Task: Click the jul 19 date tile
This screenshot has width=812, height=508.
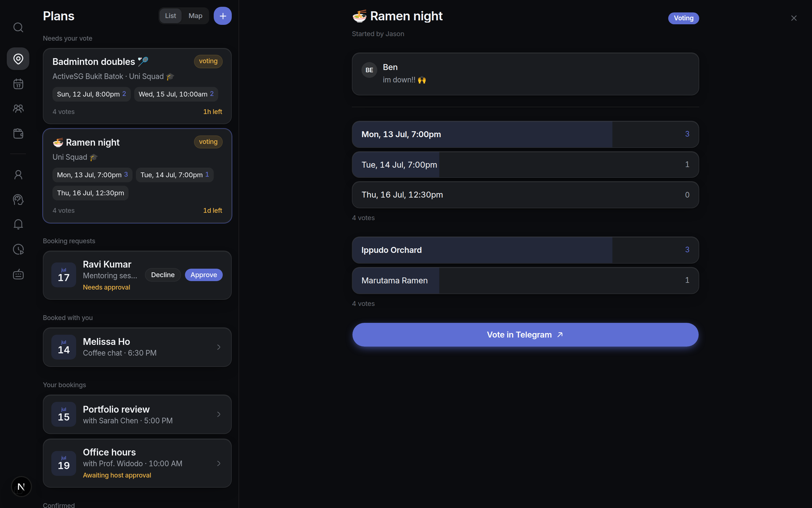Action: 64,463
